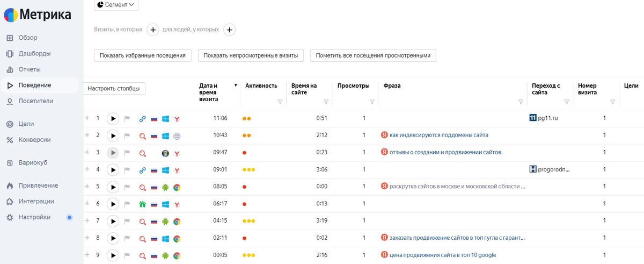Image resolution: width=644 pixels, height=264 pixels.
Task: Open phrase 'цена продвижения сайта в топ 10 google'
Action: click(443, 255)
